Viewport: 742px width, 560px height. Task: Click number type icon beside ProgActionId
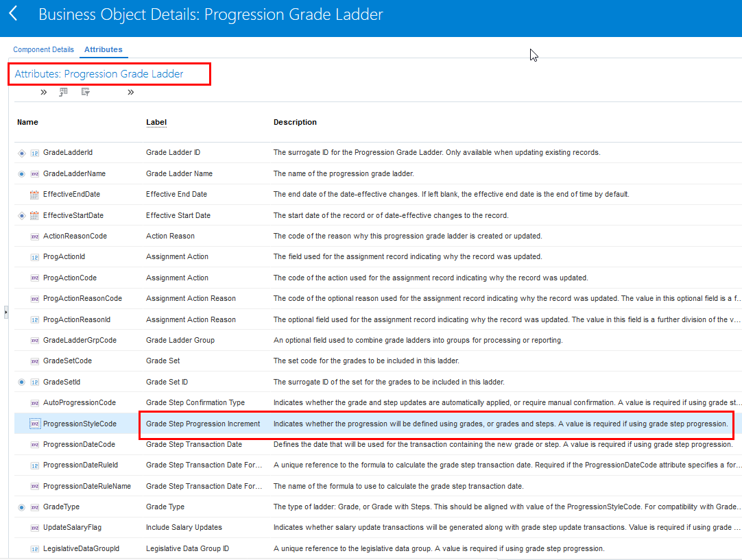pyautogui.click(x=34, y=257)
